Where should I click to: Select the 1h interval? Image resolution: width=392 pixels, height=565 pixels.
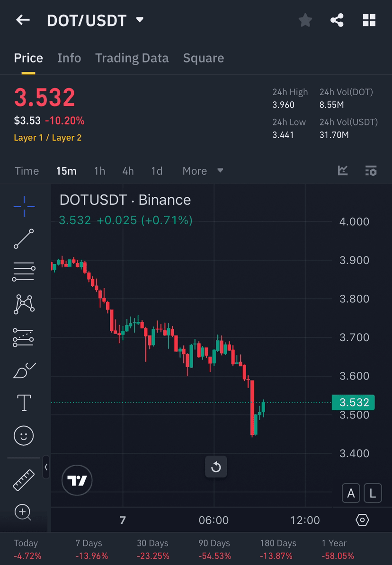(99, 171)
